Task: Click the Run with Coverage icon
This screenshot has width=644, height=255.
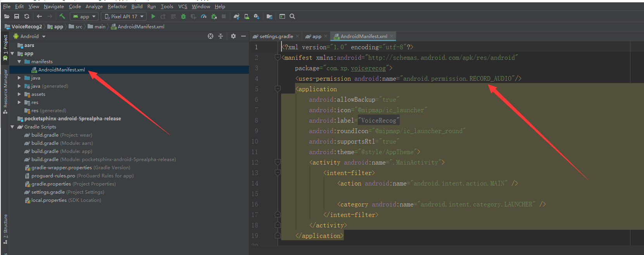Action: pos(193,16)
